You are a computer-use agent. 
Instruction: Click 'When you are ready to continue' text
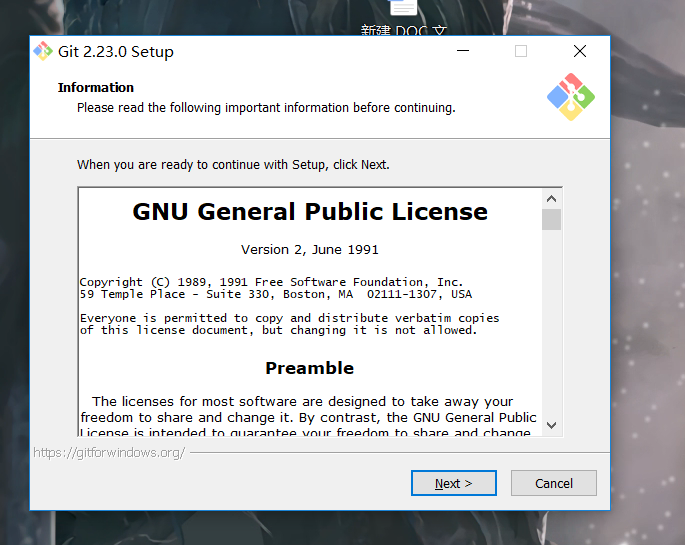click(x=233, y=165)
